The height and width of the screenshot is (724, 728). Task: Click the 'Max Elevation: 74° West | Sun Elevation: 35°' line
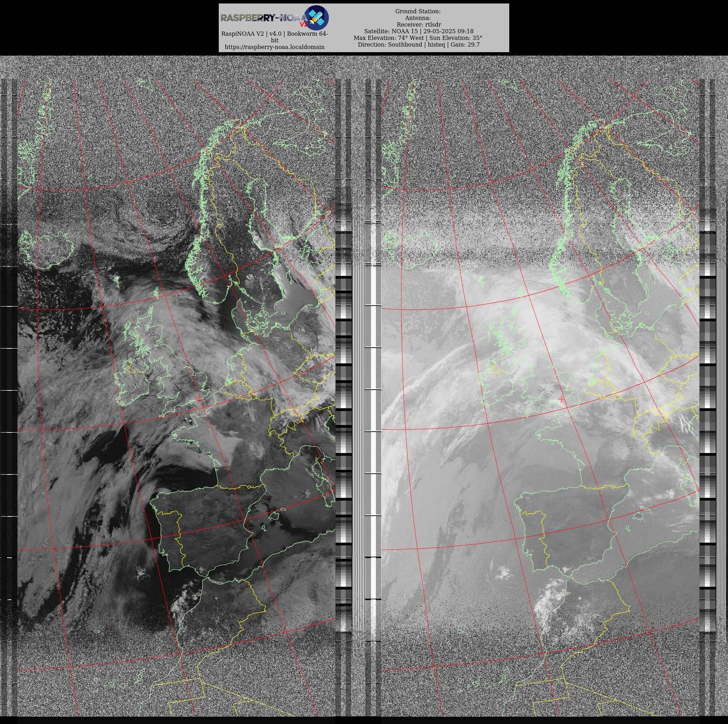418,38
